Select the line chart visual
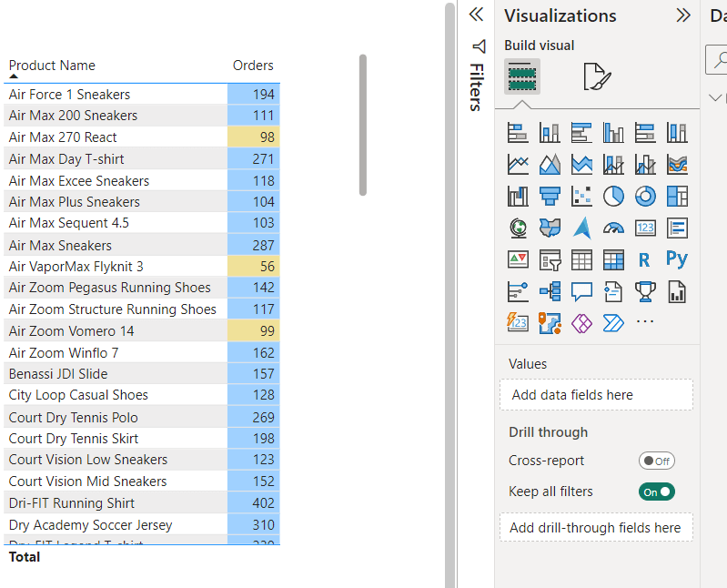This screenshot has width=727, height=588. pos(518,164)
